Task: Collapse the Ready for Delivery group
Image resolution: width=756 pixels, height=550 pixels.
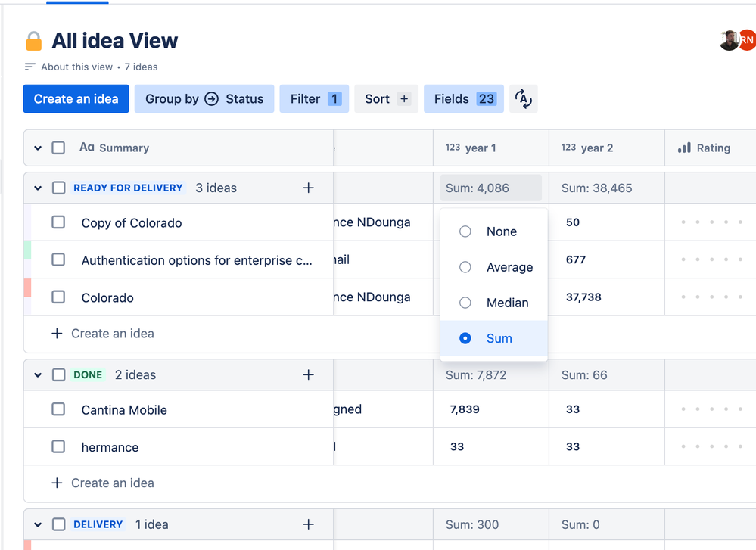Action: click(x=38, y=188)
